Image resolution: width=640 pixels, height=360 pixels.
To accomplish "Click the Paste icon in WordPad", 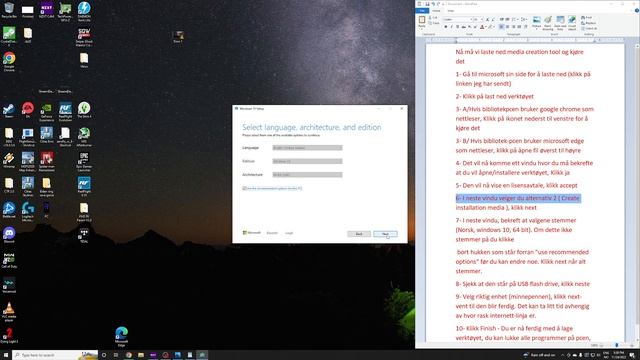I will click(x=422, y=20).
